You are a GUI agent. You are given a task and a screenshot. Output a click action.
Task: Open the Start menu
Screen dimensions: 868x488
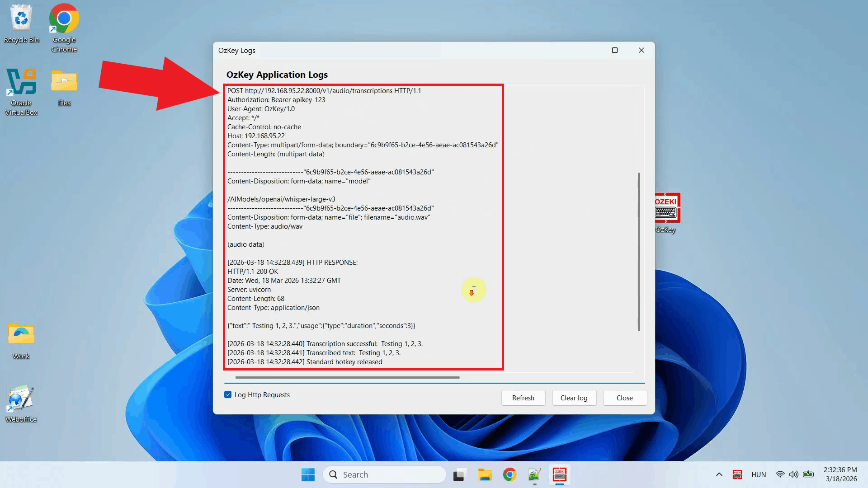pyautogui.click(x=308, y=474)
